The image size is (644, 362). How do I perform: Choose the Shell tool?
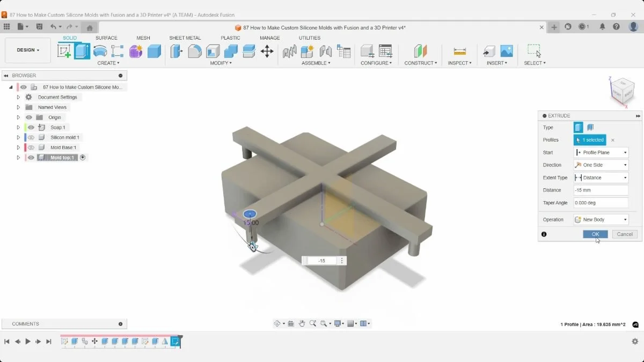pos(213,51)
